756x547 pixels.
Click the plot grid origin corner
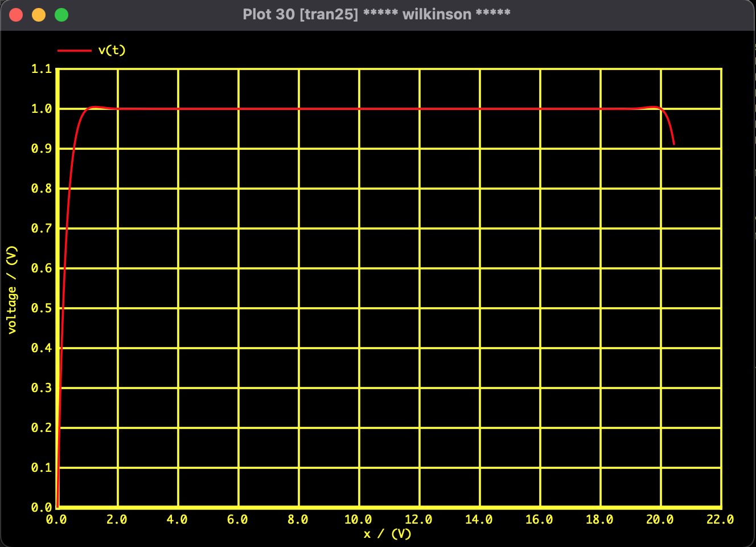pyautogui.click(x=57, y=507)
